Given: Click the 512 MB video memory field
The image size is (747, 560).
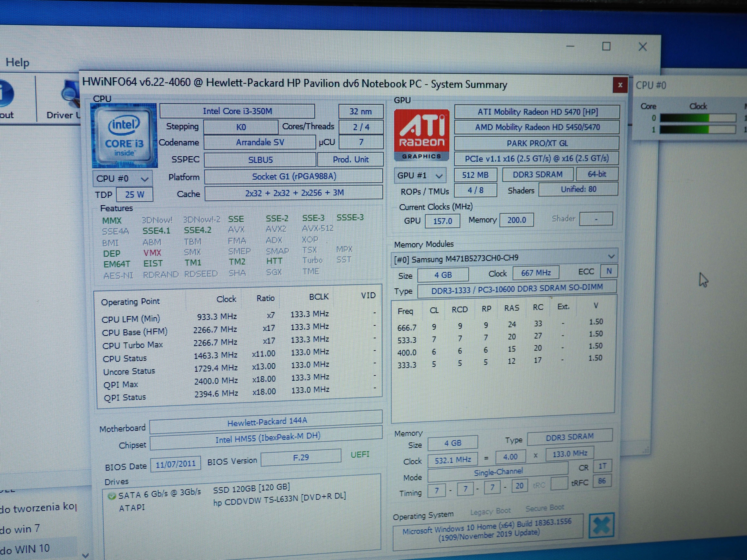Looking at the screenshot, I should coord(475,175).
